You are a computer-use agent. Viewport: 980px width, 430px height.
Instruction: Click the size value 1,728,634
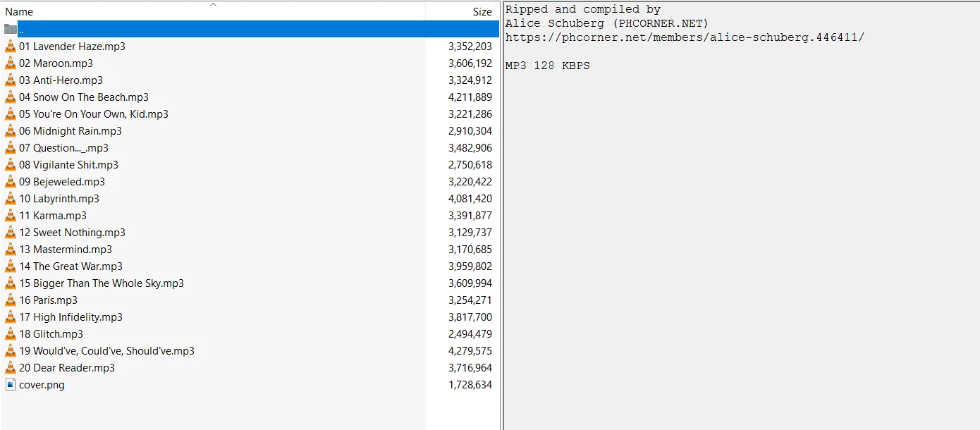[470, 385]
